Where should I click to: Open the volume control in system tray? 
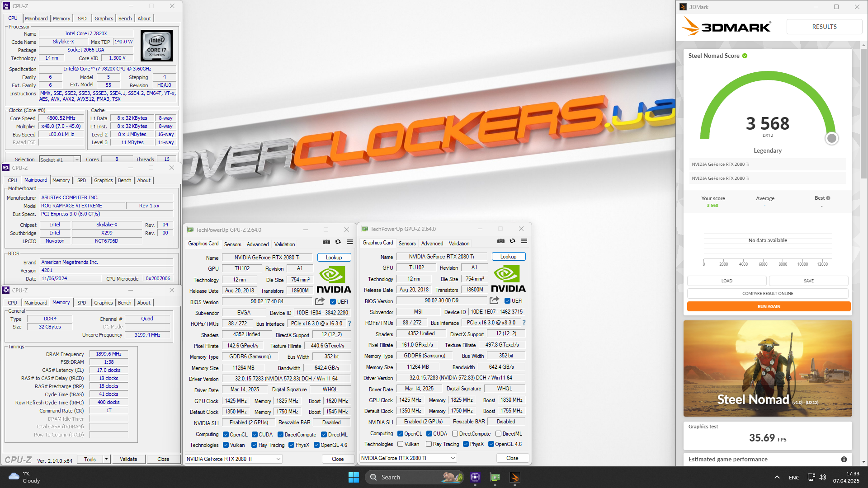pyautogui.click(x=822, y=477)
